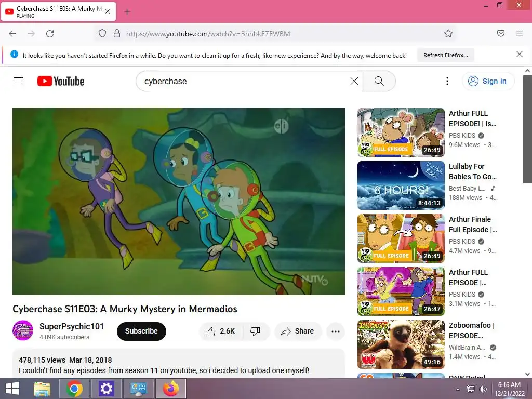
Task: Open the Control Panel taskbar app
Action: coord(138,389)
